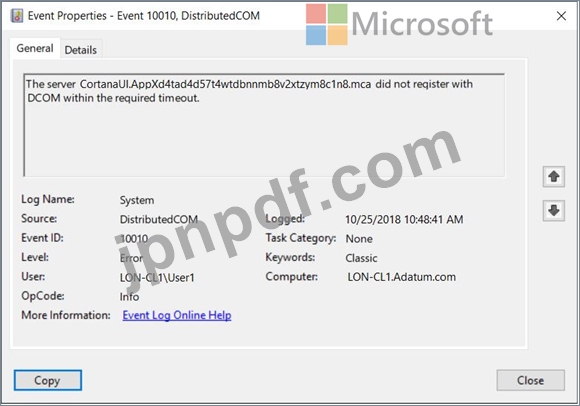Select the General tab
Screen dimensions: 580x406
coord(35,48)
